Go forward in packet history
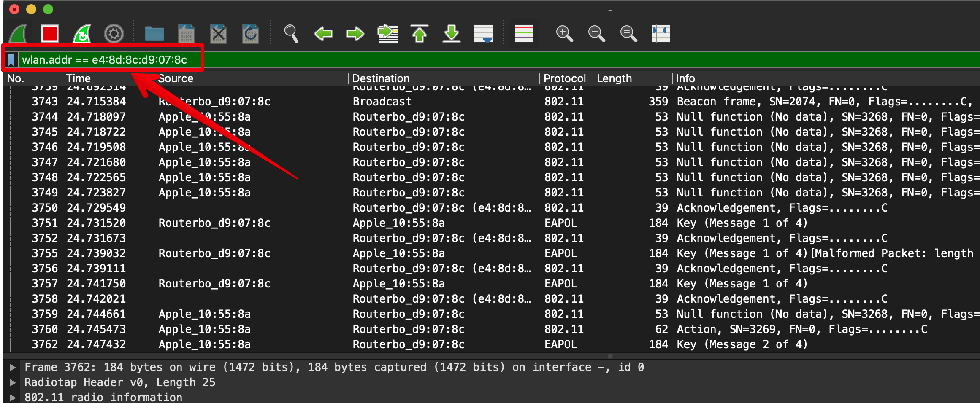 tap(355, 34)
